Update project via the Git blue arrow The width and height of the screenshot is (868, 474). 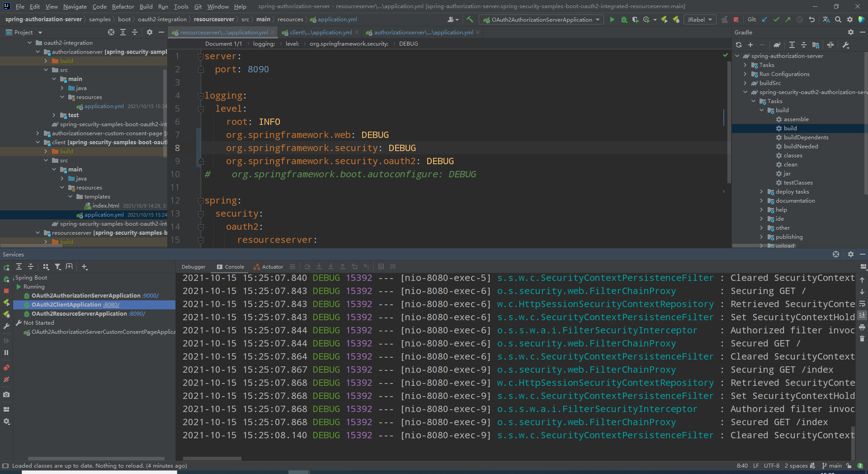(765, 19)
